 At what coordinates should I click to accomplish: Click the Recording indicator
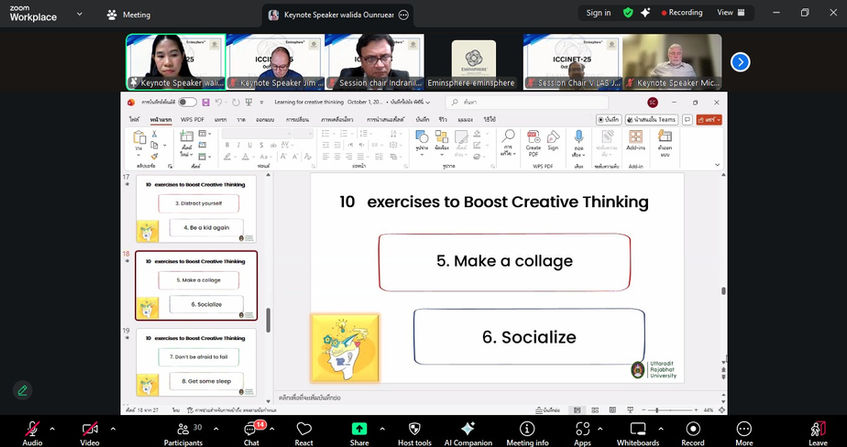tap(682, 12)
